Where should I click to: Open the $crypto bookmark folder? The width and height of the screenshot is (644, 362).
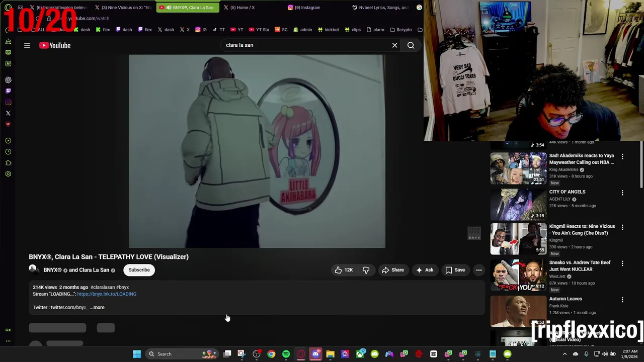click(401, 30)
